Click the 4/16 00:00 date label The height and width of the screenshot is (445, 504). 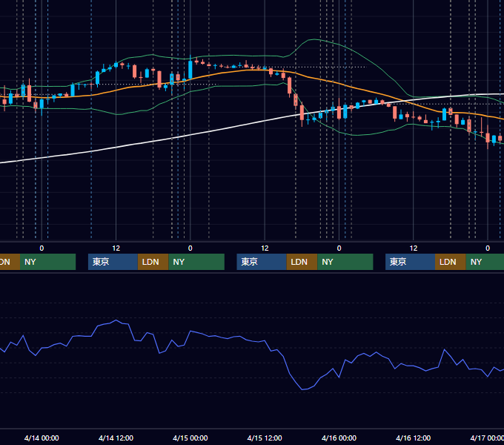(x=339, y=438)
